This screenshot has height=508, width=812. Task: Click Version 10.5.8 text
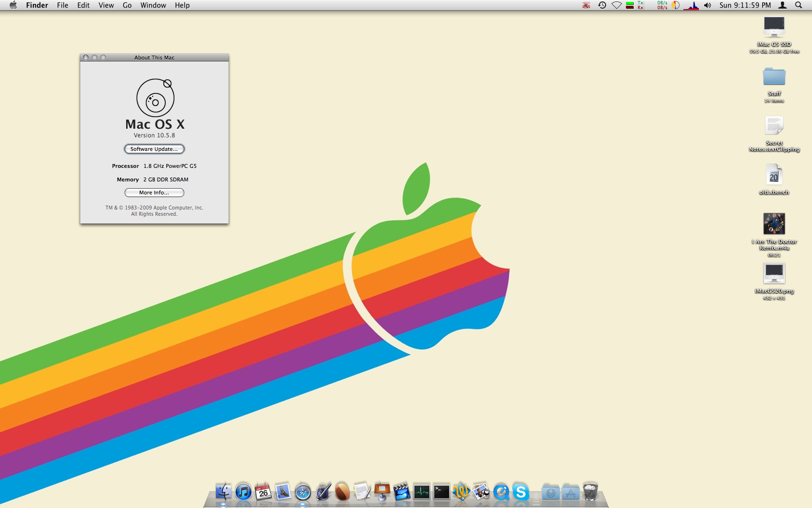click(x=154, y=135)
